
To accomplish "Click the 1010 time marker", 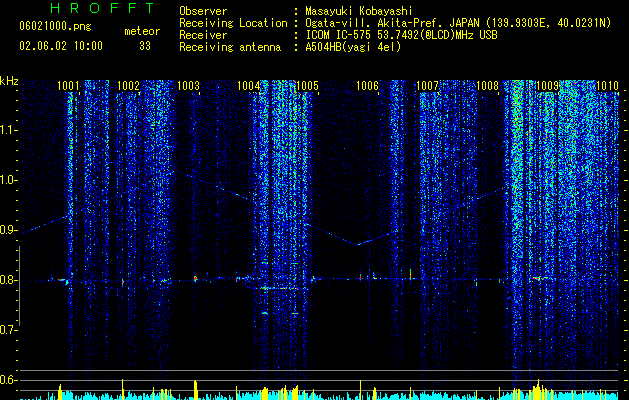I will (x=607, y=85).
